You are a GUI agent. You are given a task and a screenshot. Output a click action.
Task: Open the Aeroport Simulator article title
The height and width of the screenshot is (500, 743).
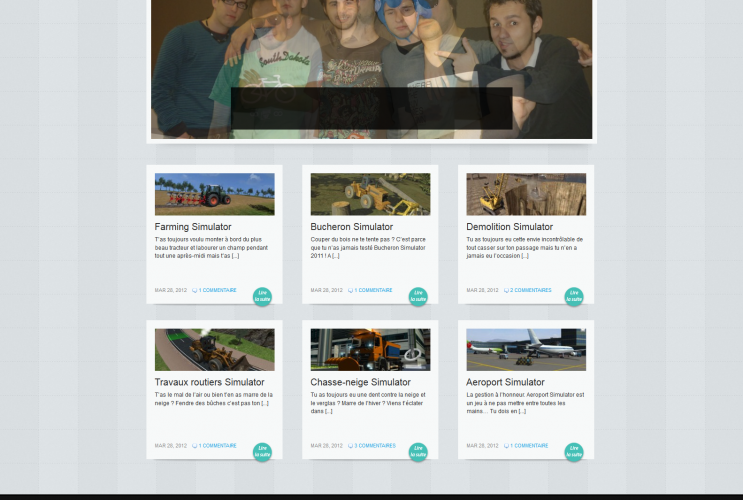click(505, 382)
